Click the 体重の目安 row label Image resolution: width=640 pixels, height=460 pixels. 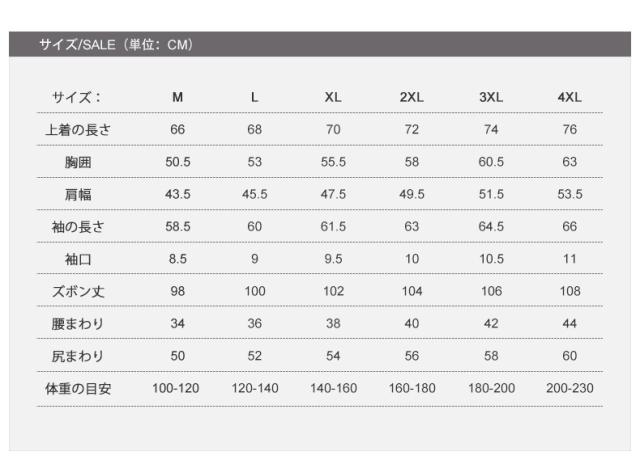(77, 388)
